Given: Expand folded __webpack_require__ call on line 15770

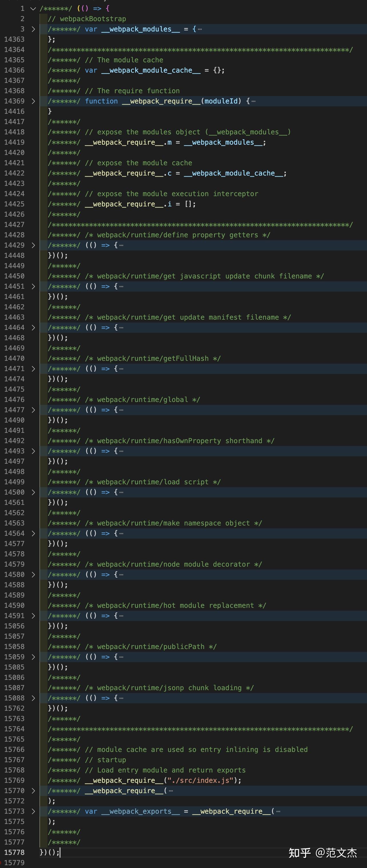Looking at the screenshot, I should click(33, 791).
